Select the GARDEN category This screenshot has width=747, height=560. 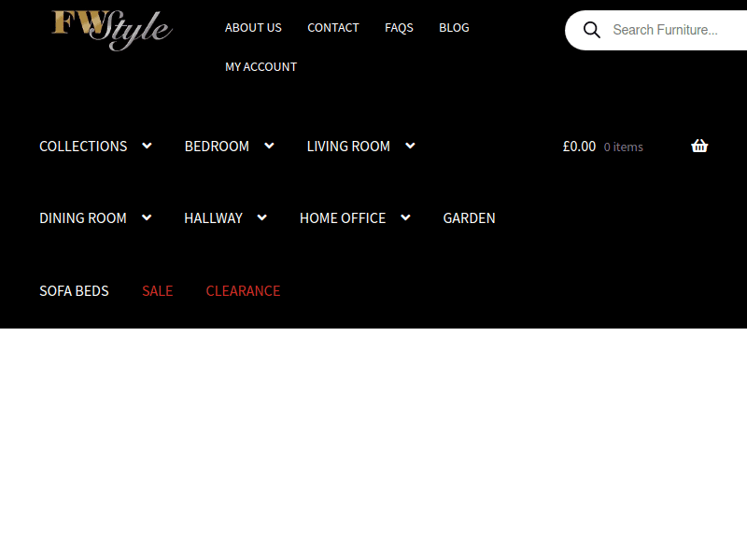pos(469,217)
